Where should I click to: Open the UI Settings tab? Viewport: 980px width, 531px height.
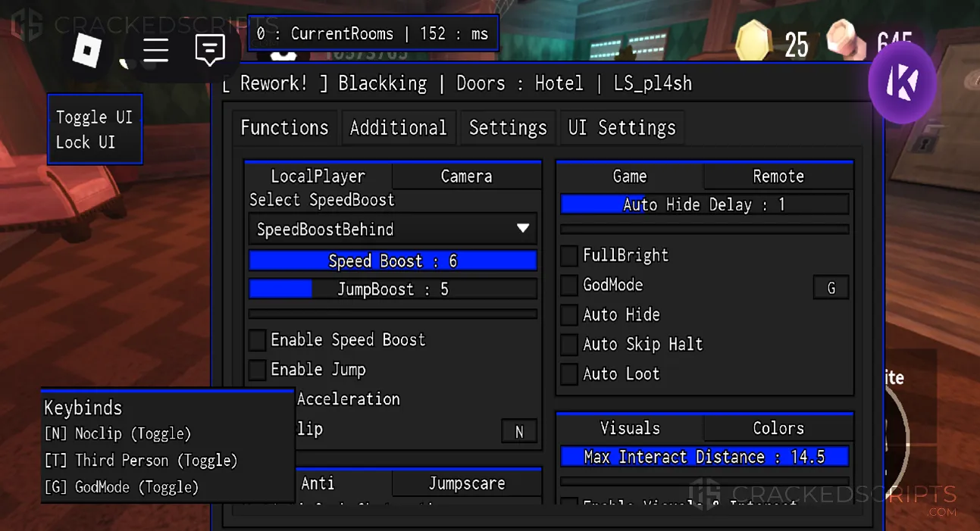coord(622,128)
